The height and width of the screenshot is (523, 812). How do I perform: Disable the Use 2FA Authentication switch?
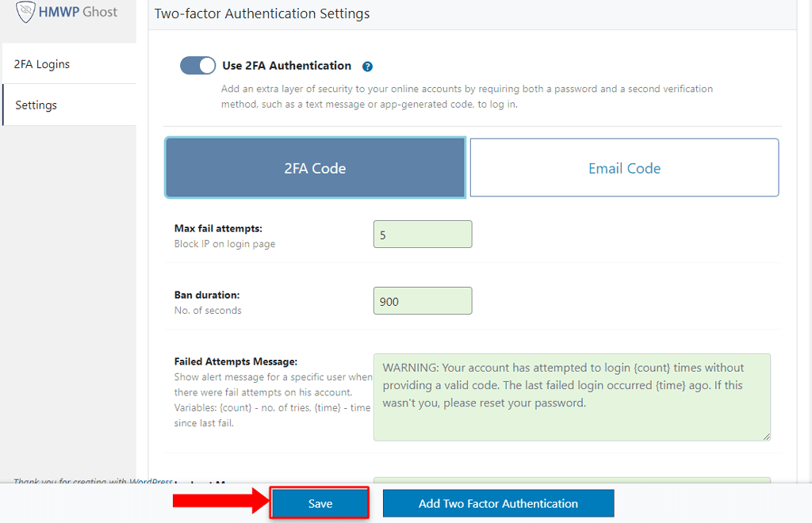197,66
